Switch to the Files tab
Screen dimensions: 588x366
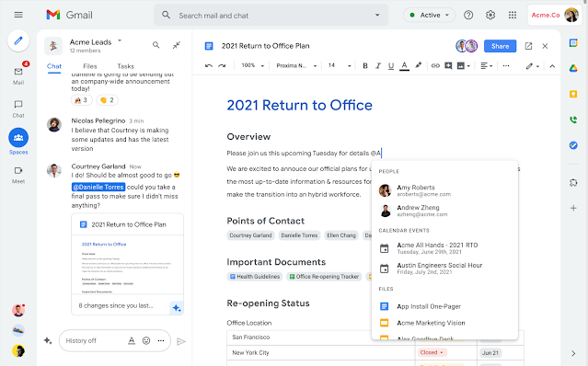tap(89, 66)
